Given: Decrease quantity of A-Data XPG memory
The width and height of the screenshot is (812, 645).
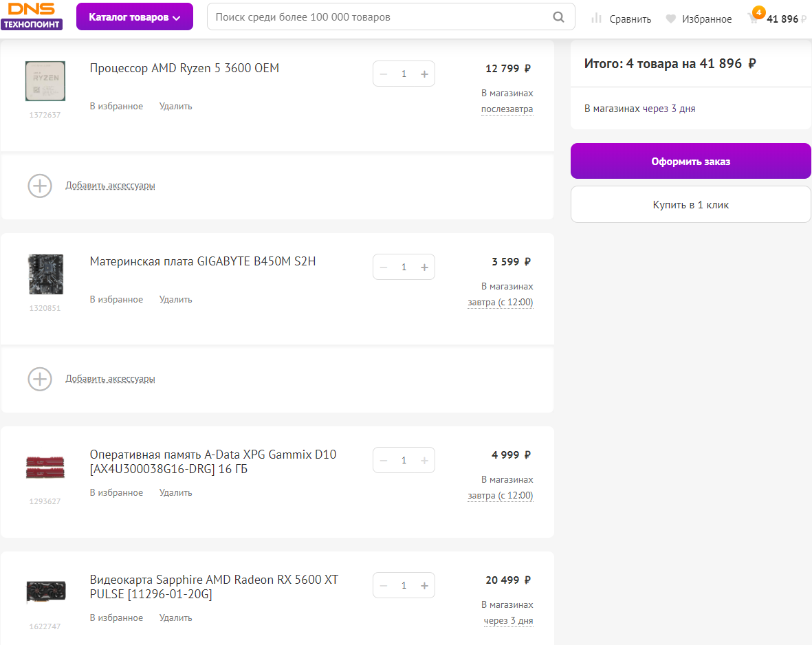Looking at the screenshot, I should click(384, 461).
